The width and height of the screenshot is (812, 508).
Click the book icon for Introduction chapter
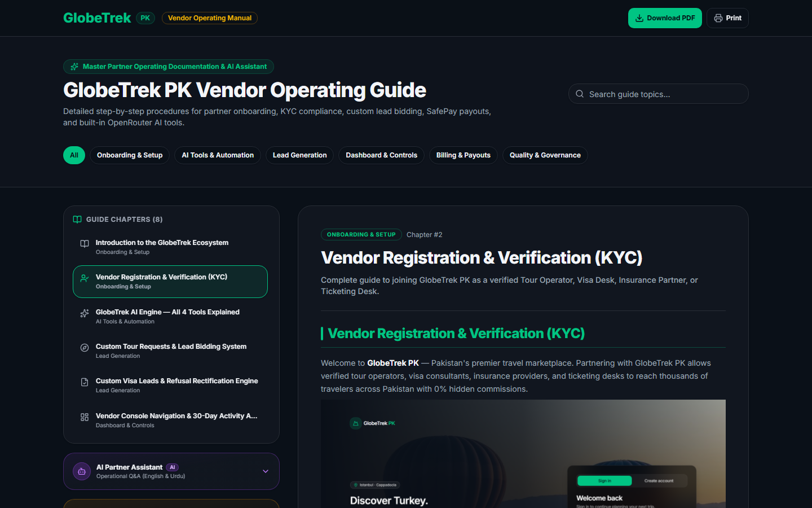tap(85, 244)
